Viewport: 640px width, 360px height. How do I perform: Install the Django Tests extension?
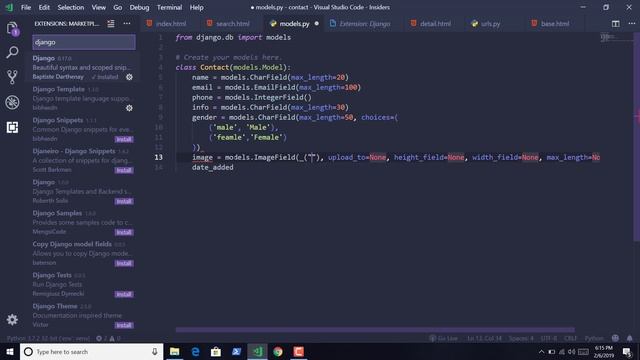124,294
